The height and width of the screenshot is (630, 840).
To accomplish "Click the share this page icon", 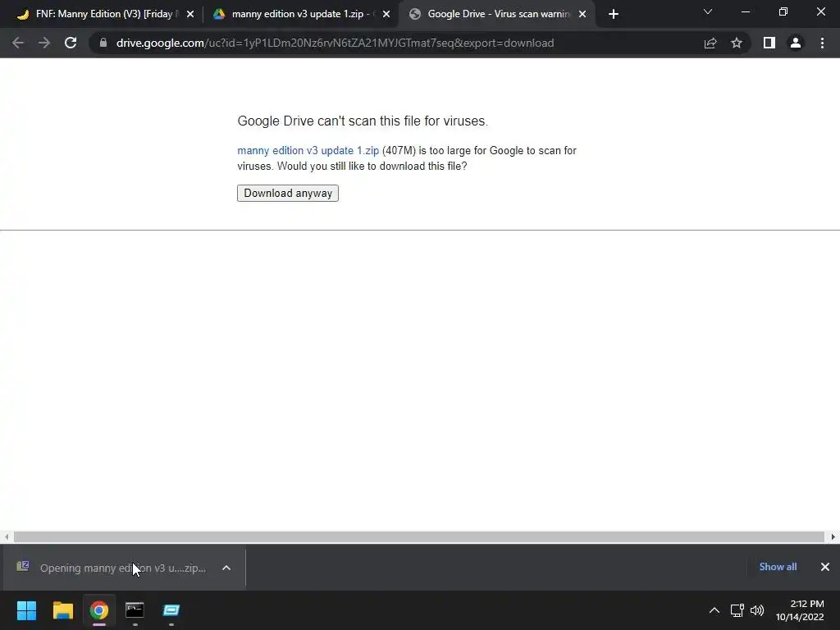I will [710, 43].
